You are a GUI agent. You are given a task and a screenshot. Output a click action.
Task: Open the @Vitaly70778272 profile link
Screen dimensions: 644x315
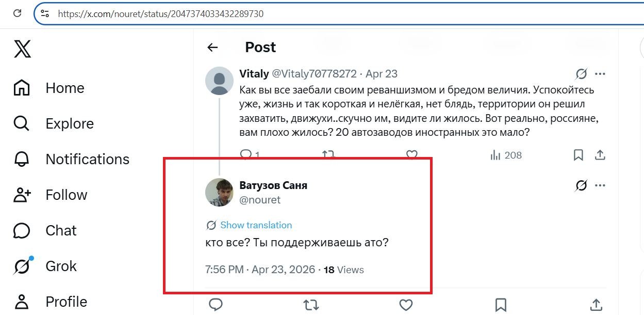tap(314, 74)
